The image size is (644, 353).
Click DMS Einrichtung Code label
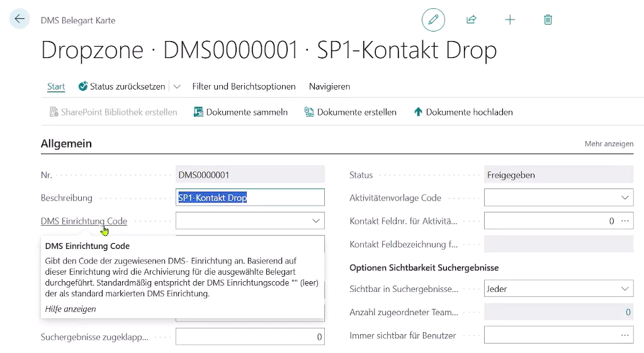84,221
